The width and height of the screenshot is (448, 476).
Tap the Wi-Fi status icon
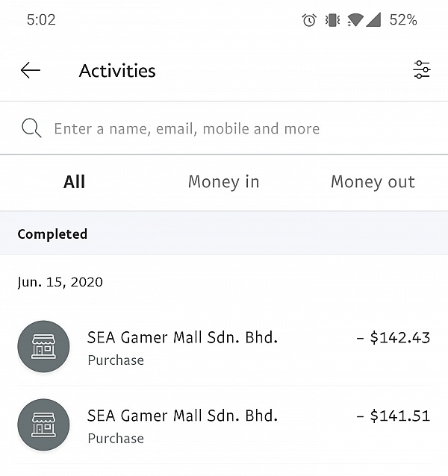[x=355, y=20]
